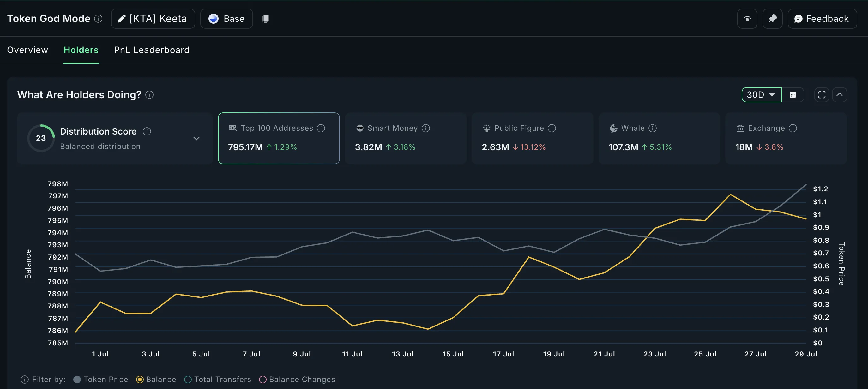Toggle the Token Price filter radio
Viewport: 868px width, 389px height.
point(77,380)
